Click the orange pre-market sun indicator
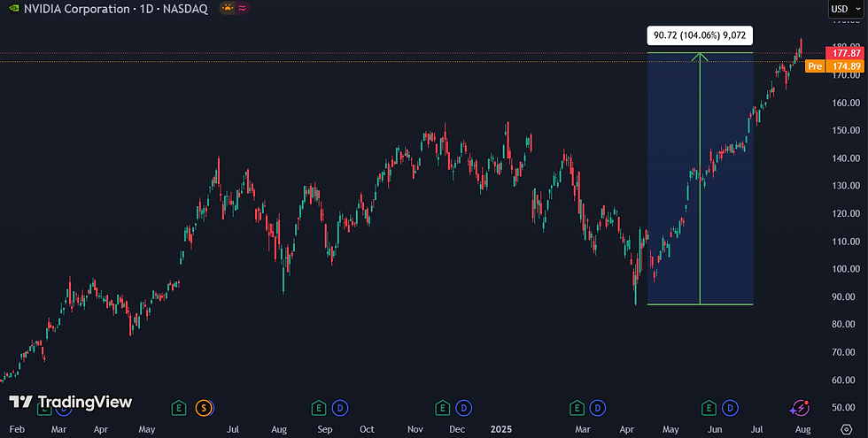Viewport: 868px width, 438px height. (228, 8)
